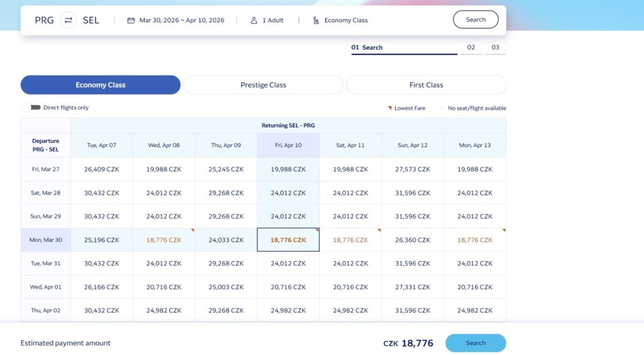Select the PRG departure airport field
The width and height of the screenshot is (644, 355).
pos(44,20)
